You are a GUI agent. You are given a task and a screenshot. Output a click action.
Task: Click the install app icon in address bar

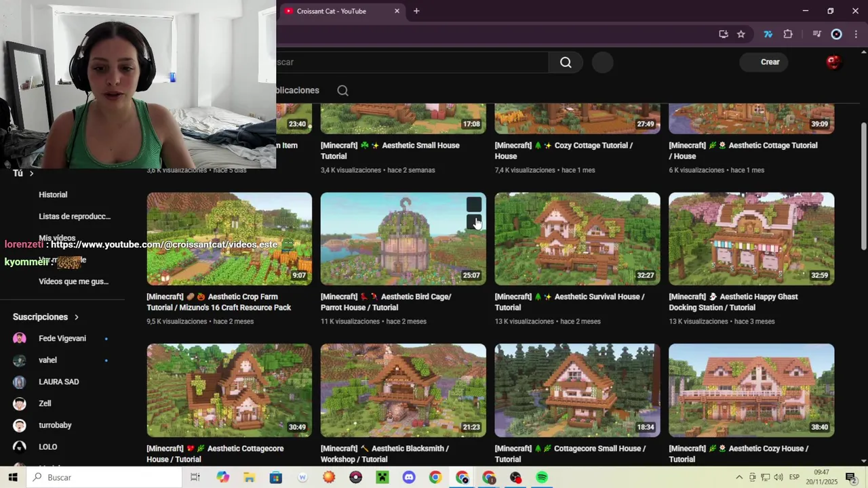pos(724,35)
